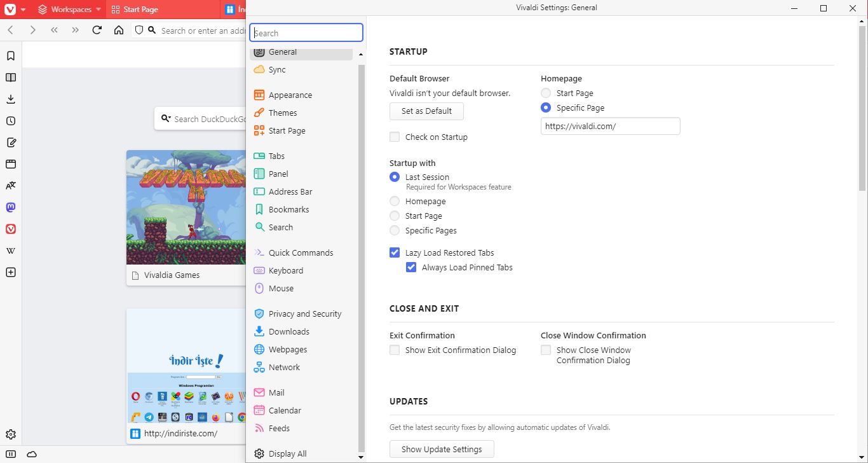Open Quick Commands settings

(301, 252)
